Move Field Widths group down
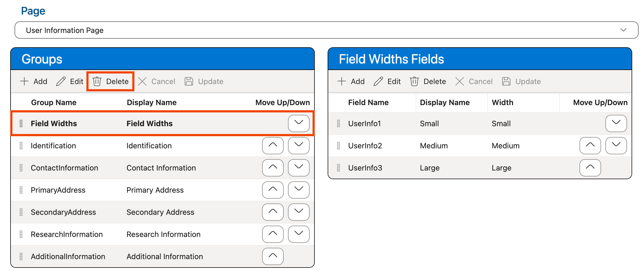644x274 pixels. [x=299, y=123]
